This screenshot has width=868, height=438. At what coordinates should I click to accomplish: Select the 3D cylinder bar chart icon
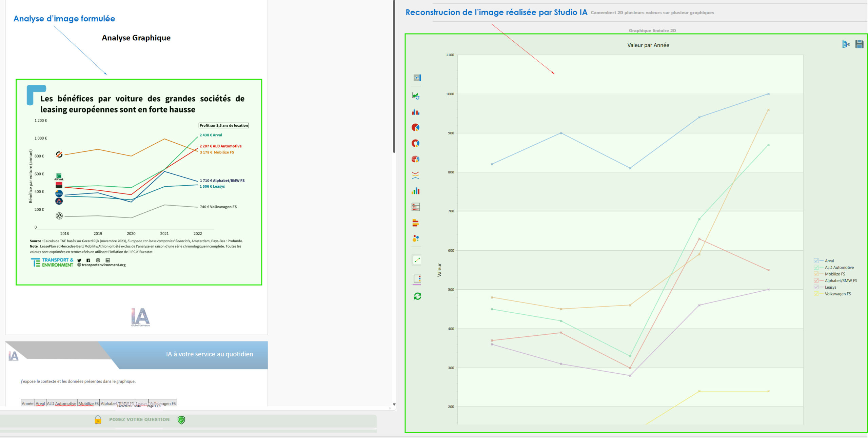[416, 112]
